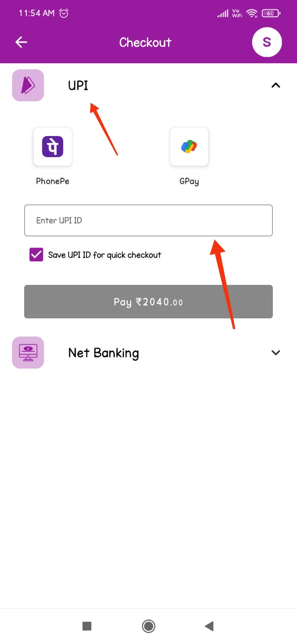Screen dimensions: 297x644
Task: Tap the back arrow in Checkout header
Action: 21,42
